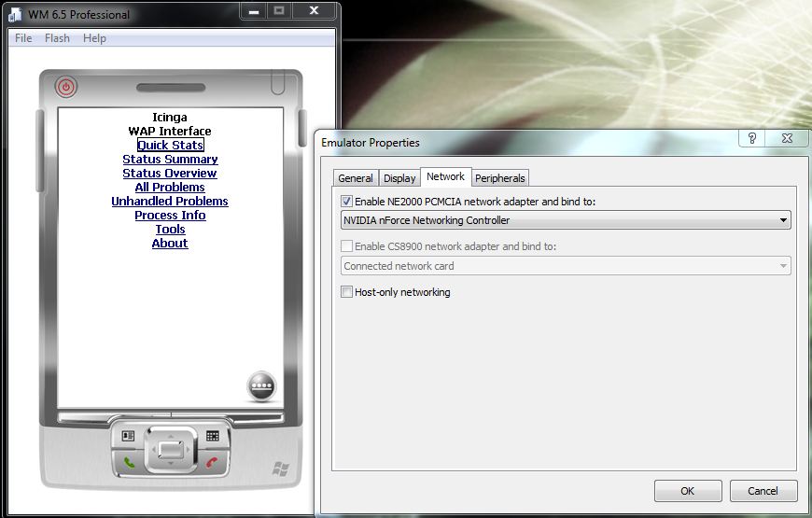Switch to the Display tab

point(399,178)
